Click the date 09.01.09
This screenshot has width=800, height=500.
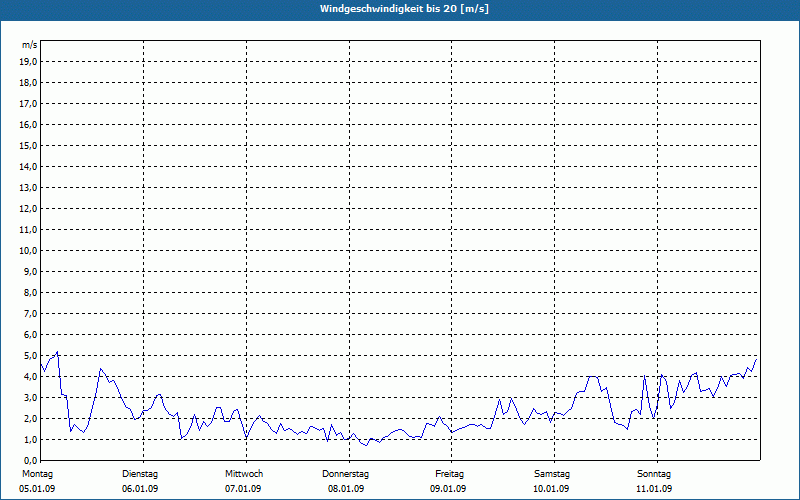448,489
